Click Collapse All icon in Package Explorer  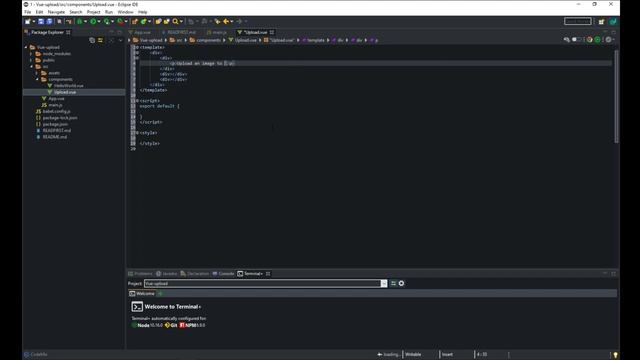(92, 40)
